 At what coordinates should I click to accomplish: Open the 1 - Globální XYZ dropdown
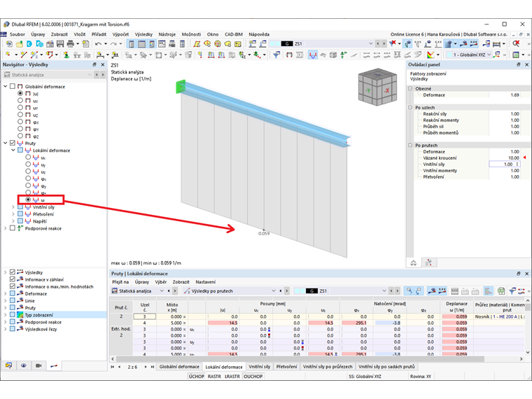click(x=489, y=55)
